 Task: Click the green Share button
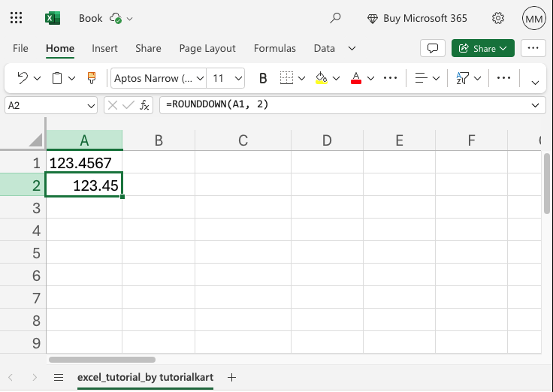(x=483, y=48)
